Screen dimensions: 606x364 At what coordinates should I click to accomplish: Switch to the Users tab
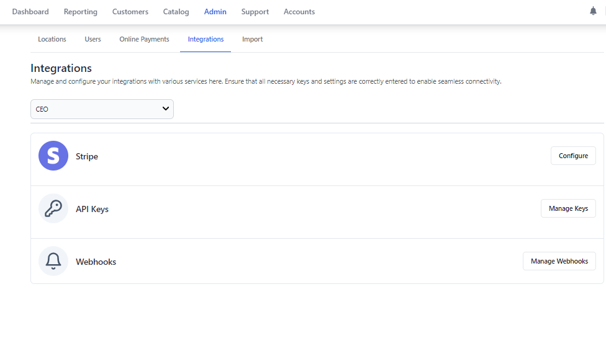pyautogui.click(x=93, y=39)
